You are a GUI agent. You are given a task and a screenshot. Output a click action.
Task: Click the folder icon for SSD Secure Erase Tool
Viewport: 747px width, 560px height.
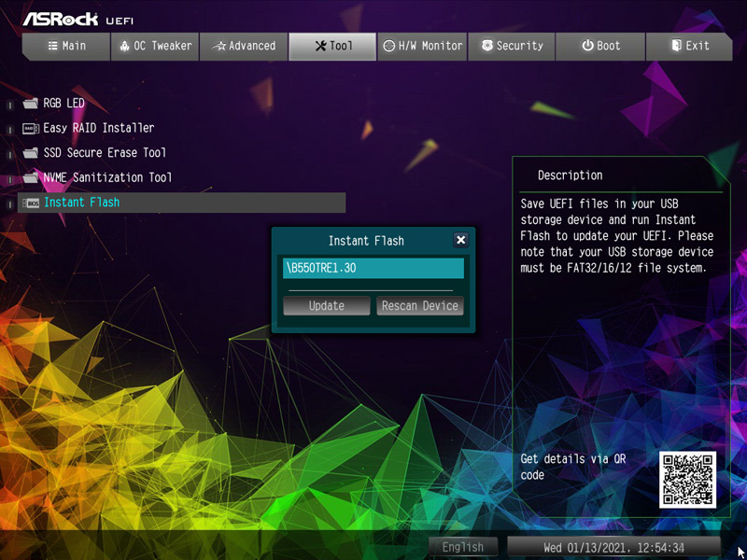[x=31, y=153]
